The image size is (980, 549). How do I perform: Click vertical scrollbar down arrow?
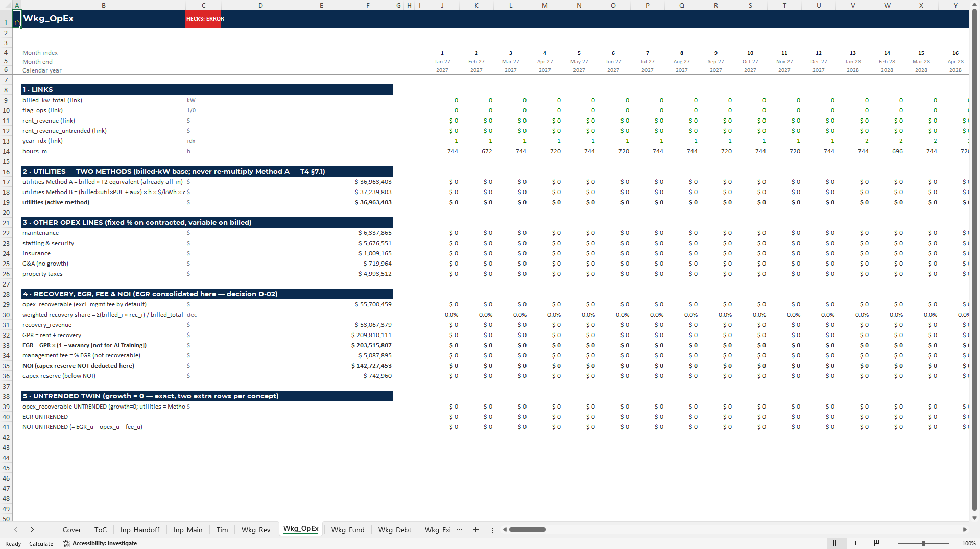pos(974,518)
